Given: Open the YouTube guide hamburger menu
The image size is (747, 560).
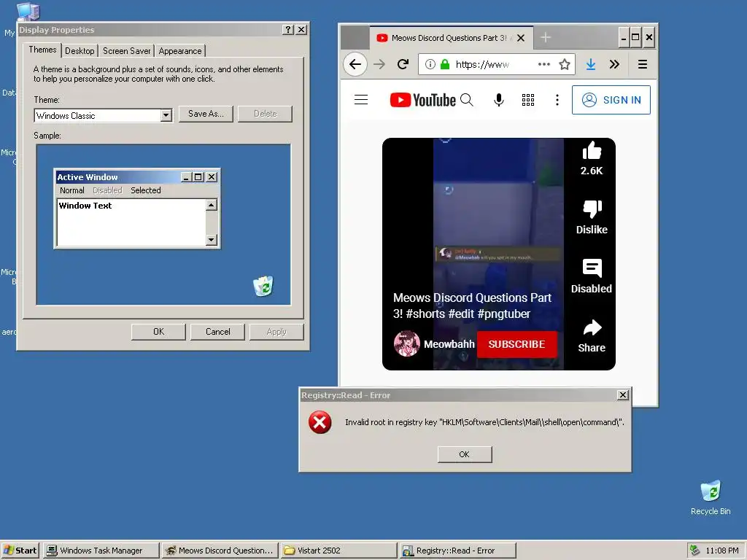Looking at the screenshot, I should click(x=361, y=99).
